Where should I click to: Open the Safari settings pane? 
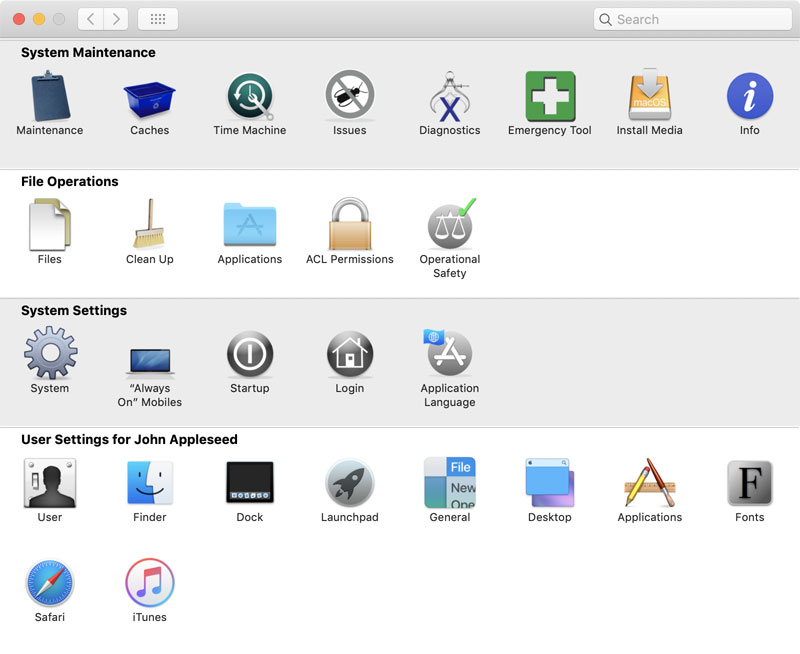(49, 584)
